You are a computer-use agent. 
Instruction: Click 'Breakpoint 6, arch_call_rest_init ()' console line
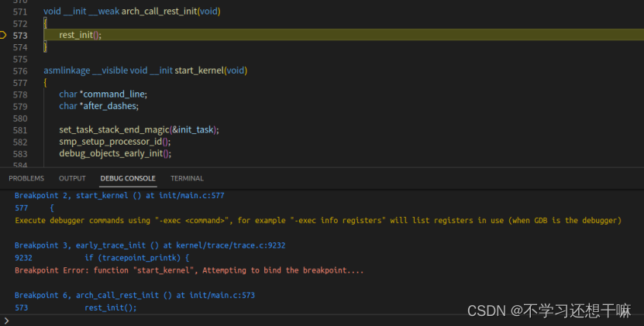coord(135,295)
